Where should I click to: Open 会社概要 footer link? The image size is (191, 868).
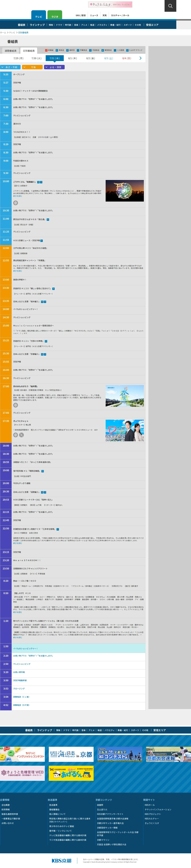click(x=6, y=805)
